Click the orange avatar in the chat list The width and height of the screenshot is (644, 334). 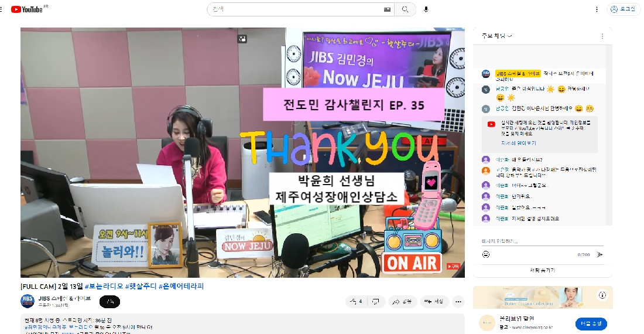486,171
